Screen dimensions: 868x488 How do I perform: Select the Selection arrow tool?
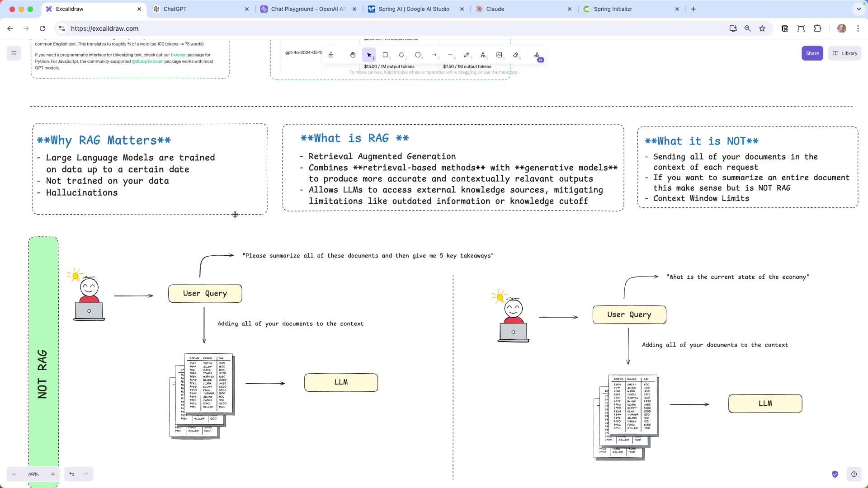pos(369,55)
